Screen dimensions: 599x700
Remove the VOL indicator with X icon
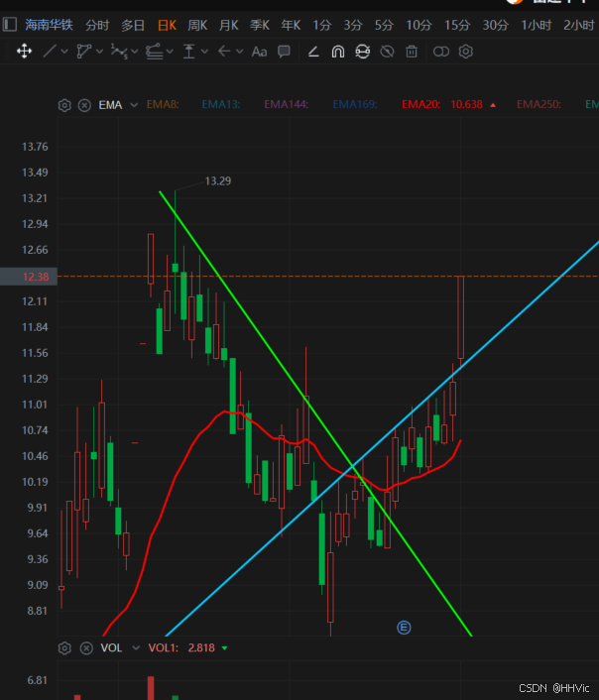[x=86, y=647]
